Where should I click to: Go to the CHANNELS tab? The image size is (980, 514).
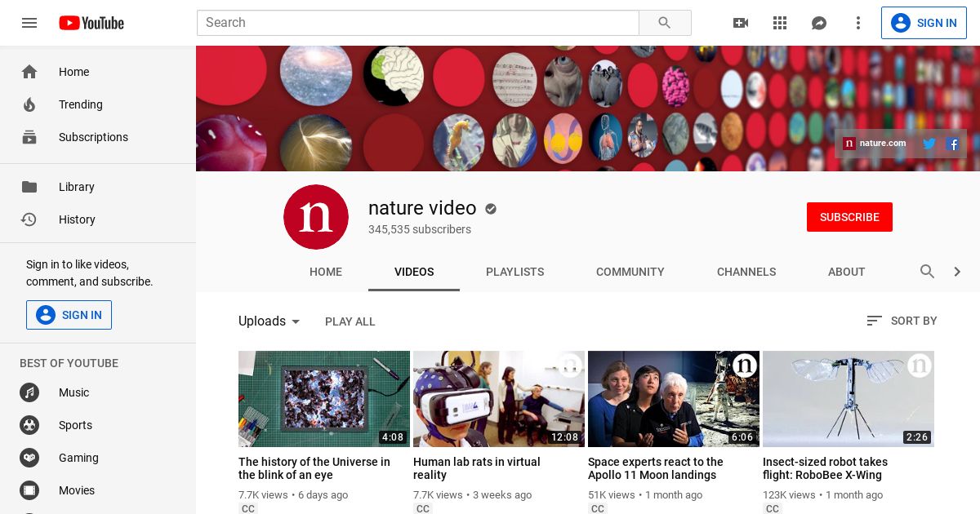(x=746, y=272)
